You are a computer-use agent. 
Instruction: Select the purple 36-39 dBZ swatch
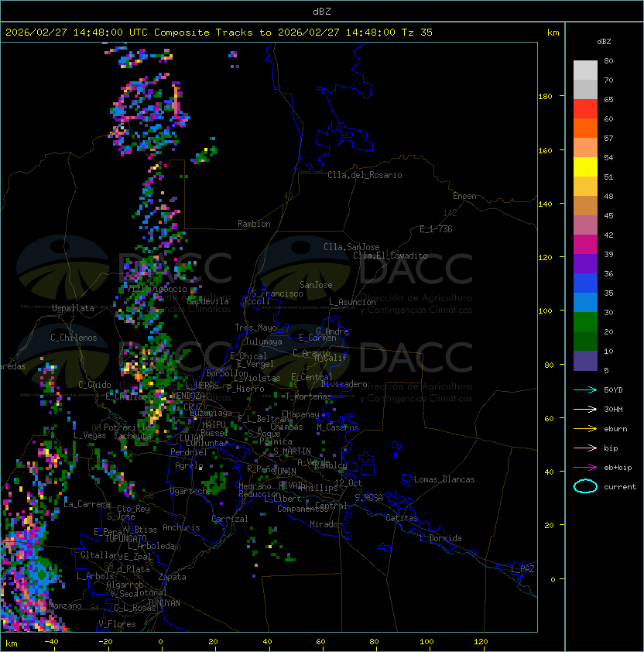(x=585, y=263)
